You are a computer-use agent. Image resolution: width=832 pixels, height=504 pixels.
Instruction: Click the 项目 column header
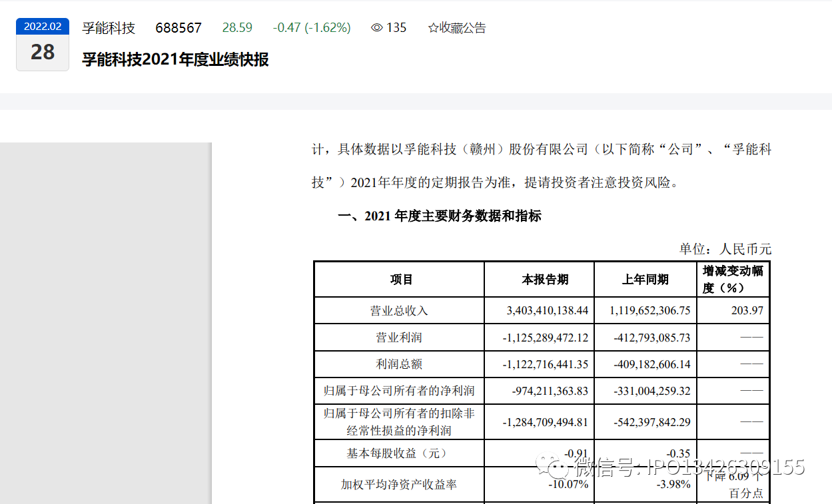tap(402, 280)
